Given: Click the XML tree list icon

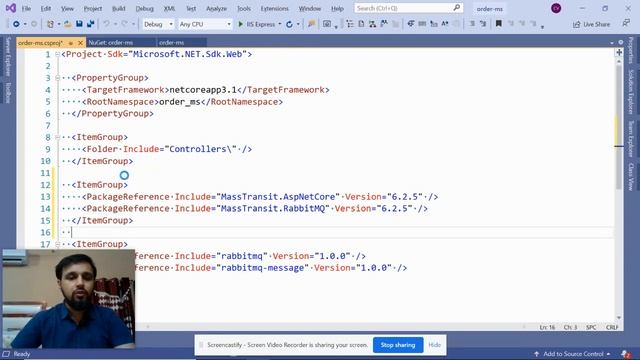Looking at the screenshot, I should click(x=350, y=24).
